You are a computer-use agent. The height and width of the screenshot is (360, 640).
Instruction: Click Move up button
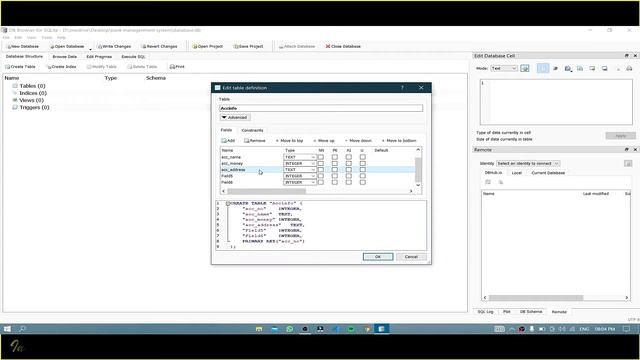pos(324,140)
